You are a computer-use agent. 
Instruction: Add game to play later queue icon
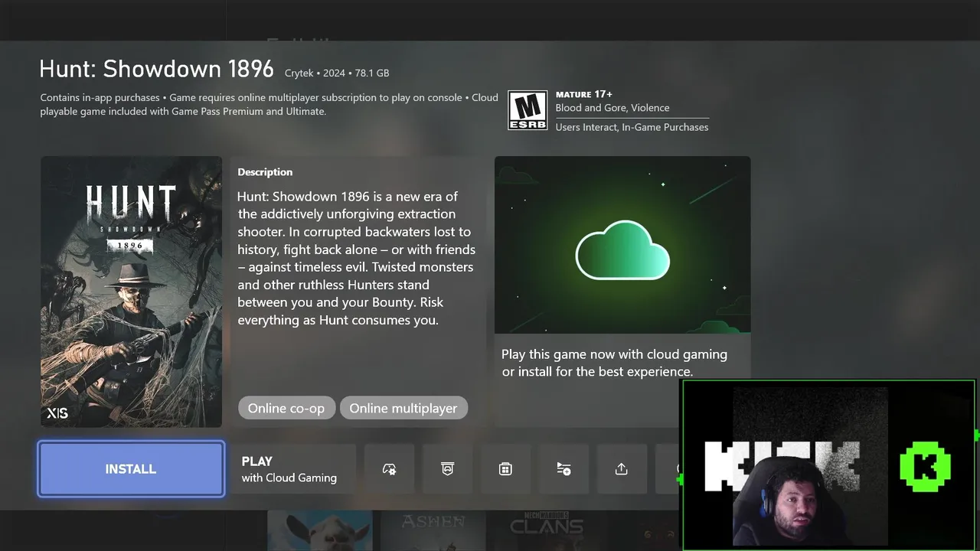coord(563,469)
